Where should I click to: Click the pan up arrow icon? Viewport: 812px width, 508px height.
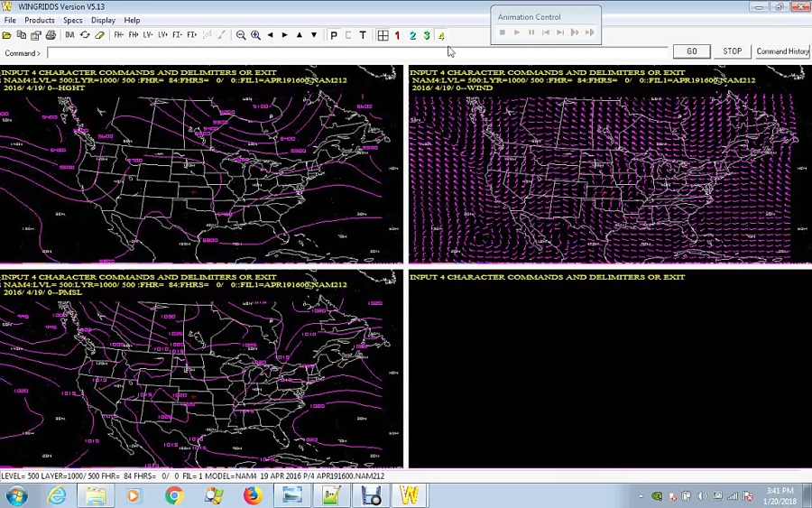(300, 35)
